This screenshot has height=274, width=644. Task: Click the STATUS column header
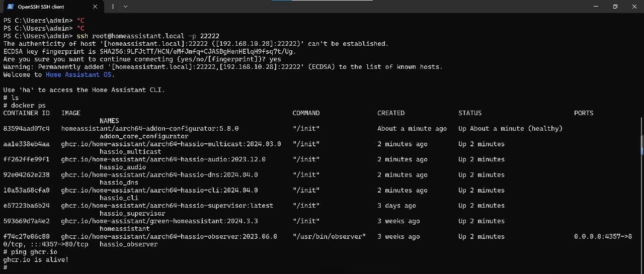[x=470, y=113]
